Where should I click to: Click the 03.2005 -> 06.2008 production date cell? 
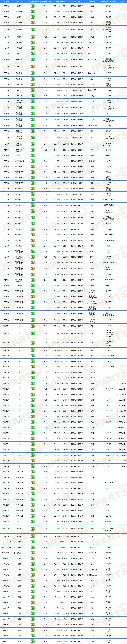click(62, 43)
